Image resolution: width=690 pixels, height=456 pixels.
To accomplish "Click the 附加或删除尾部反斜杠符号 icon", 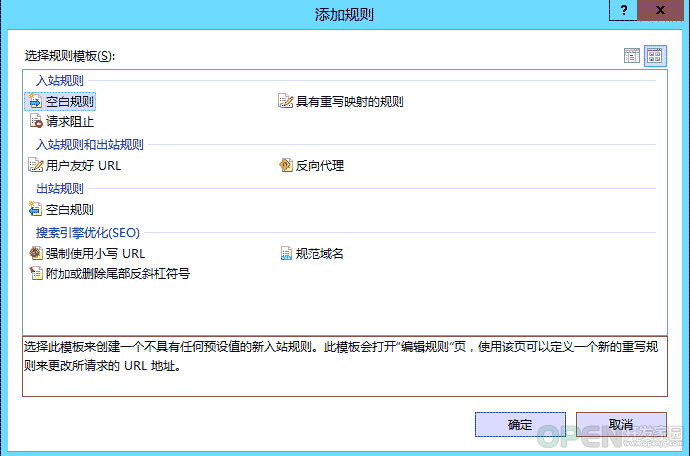I will 36,273.
